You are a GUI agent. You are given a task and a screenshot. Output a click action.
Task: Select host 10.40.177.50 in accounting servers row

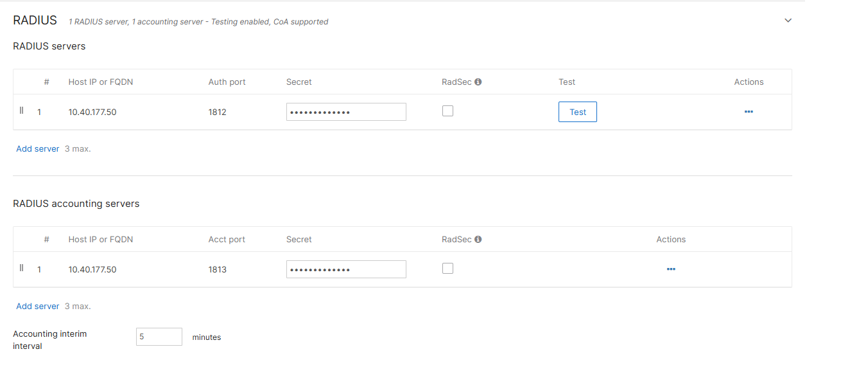(92, 269)
